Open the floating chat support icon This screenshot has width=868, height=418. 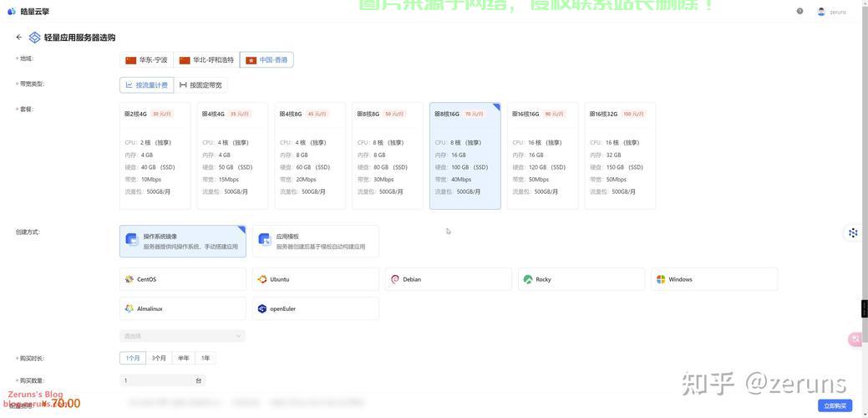point(855,339)
